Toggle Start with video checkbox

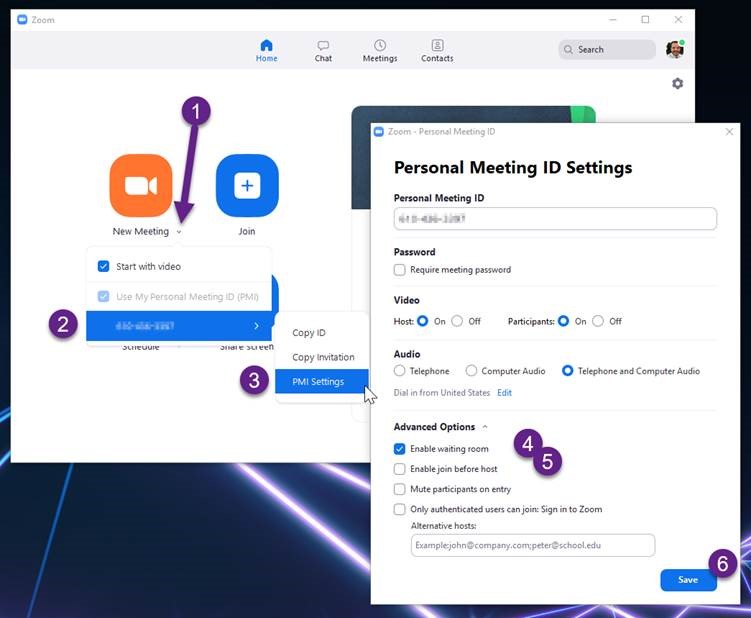[x=103, y=266]
